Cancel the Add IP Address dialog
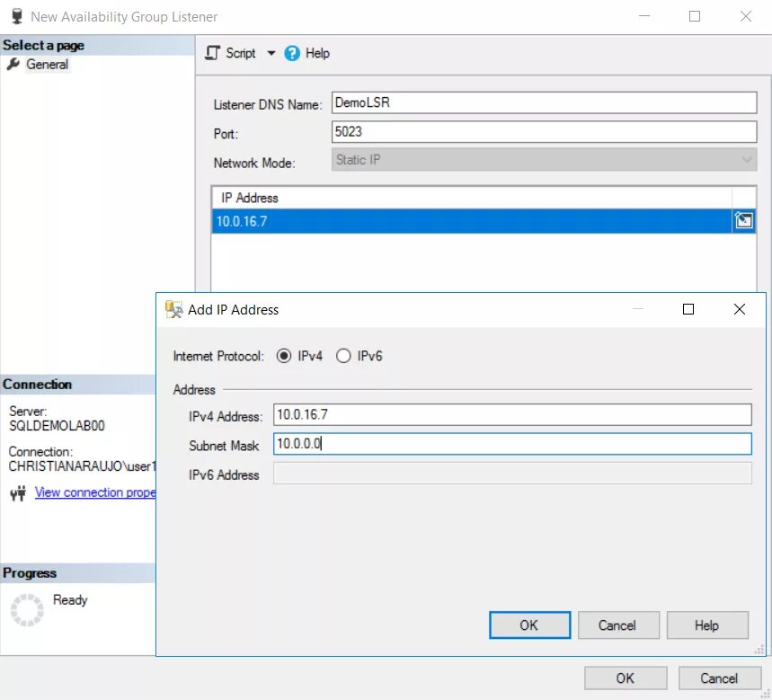The image size is (772, 700). click(618, 625)
